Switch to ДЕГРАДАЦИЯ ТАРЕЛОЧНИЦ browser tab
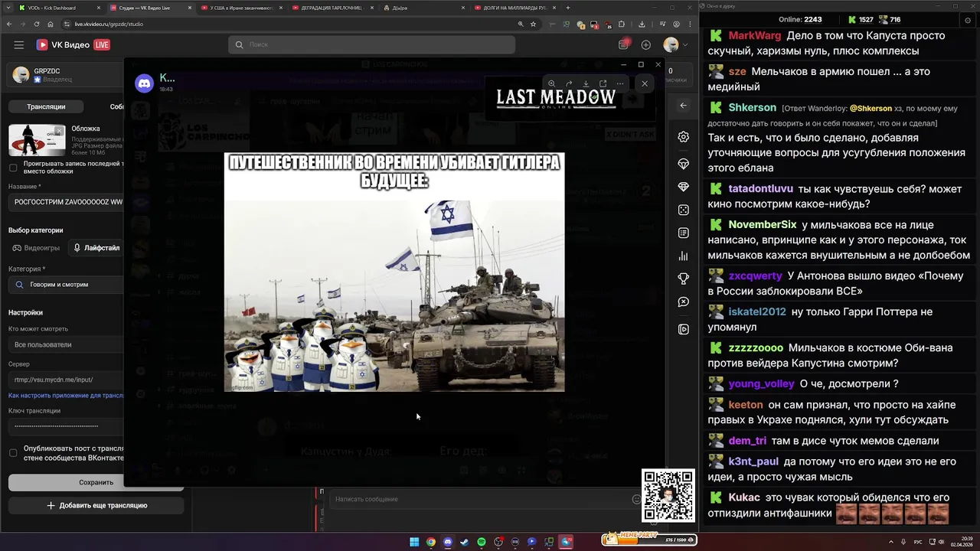 332,8
